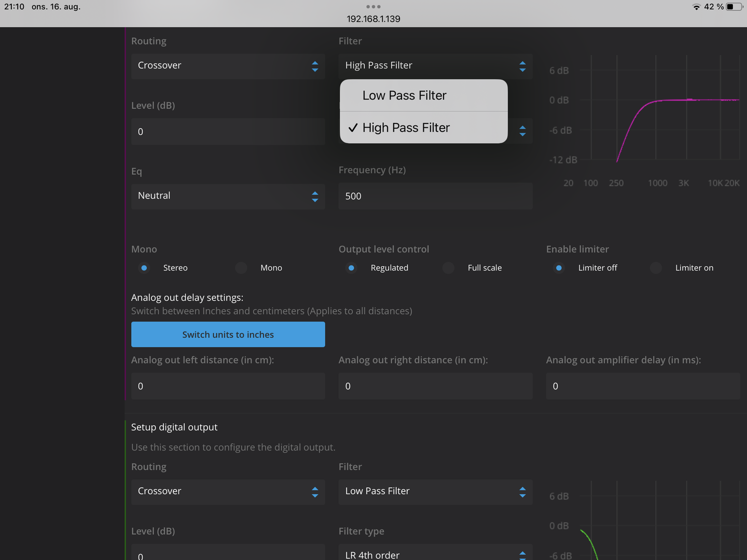
Task: Open the analog Routing Crossover dropdown
Action: (228, 66)
